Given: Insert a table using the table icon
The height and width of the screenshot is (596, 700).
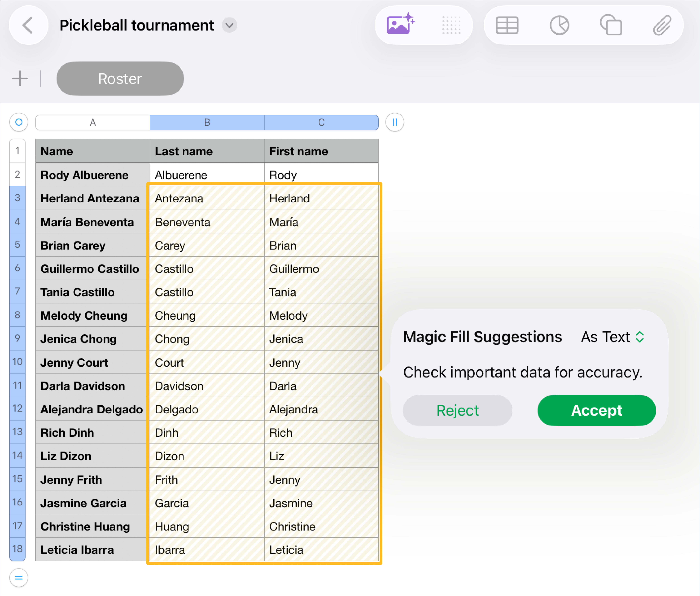Looking at the screenshot, I should click(507, 25).
